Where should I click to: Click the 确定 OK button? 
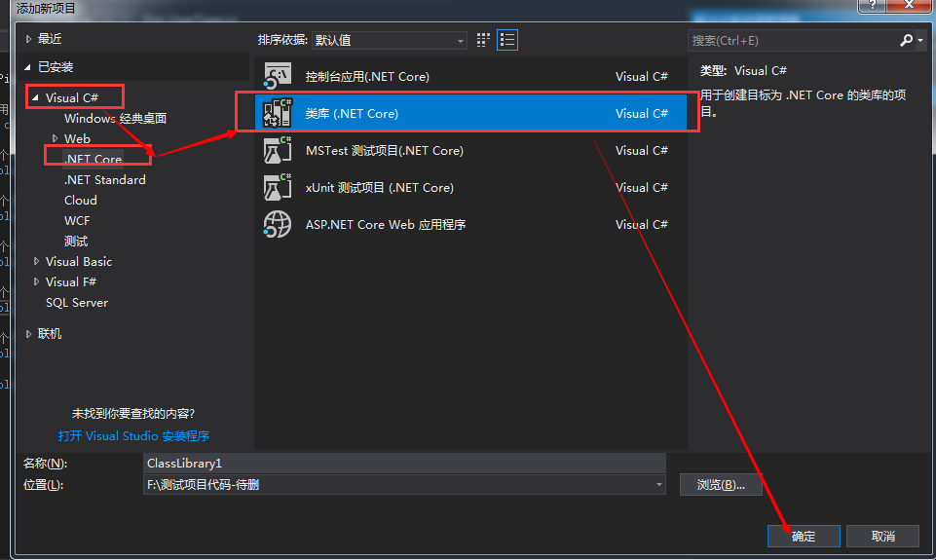coord(804,536)
